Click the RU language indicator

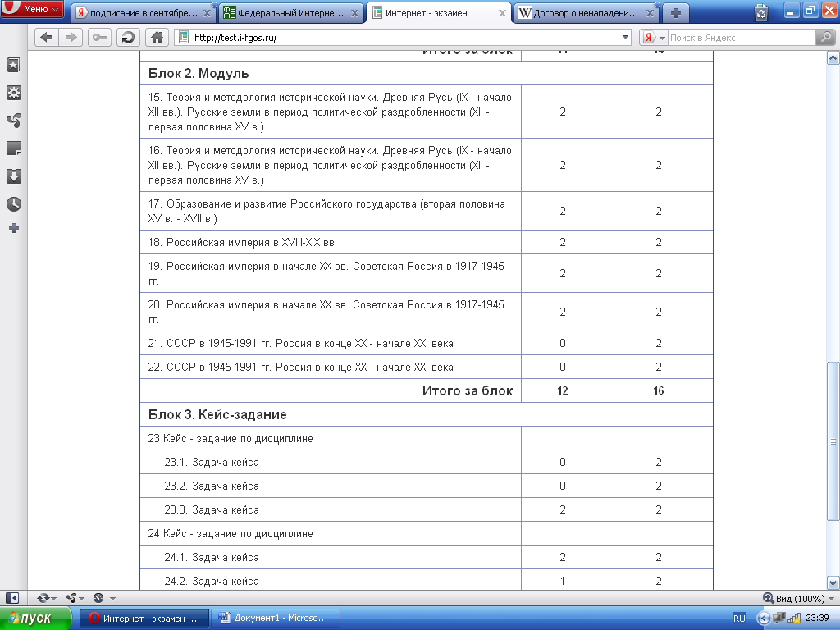[x=739, y=619]
